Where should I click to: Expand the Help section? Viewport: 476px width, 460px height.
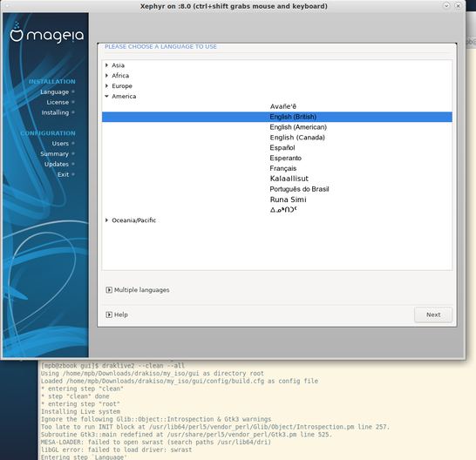click(109, 315)
